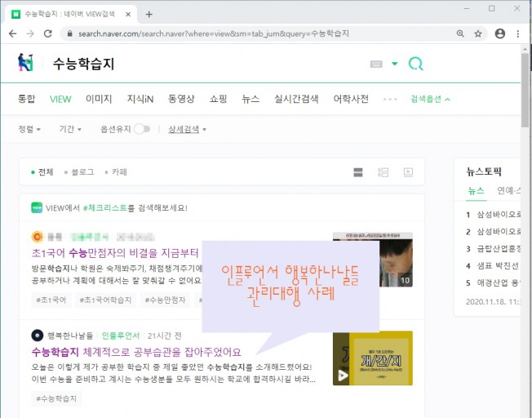Open the yellow 개/간/지 video thumbnail
The height and width of the screenshot is (418, 532).
(x=373, y=358)
